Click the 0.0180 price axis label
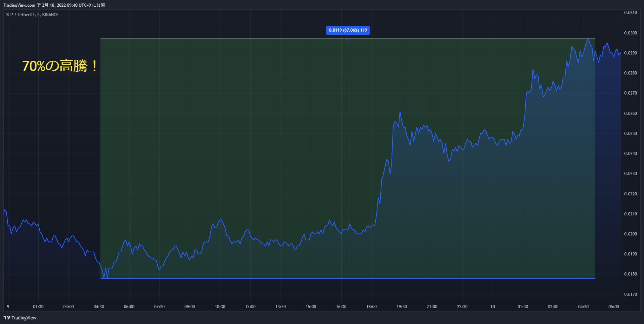 pyautogui.click(x=630, y=274)
